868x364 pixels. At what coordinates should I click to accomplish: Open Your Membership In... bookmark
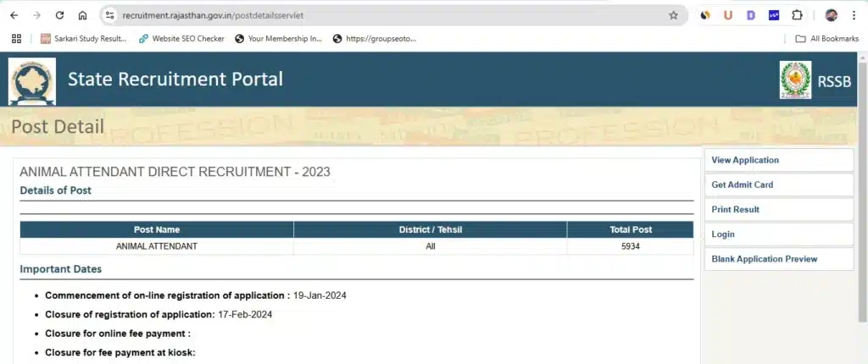click(x=278, y=39)
